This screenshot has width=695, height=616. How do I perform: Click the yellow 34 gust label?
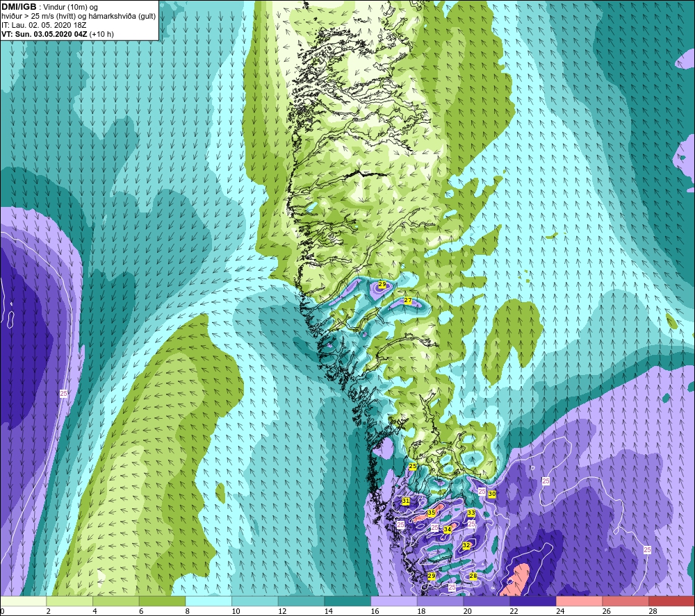[447, 529]
